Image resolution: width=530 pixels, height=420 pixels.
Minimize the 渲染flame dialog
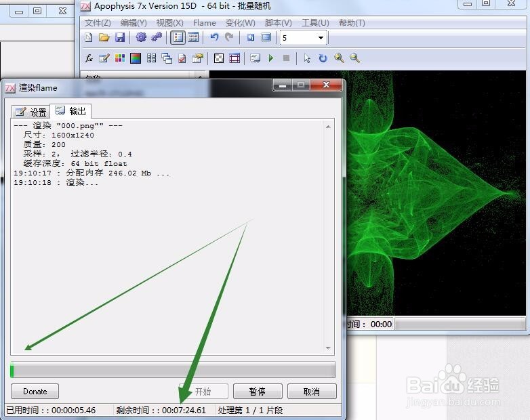(283, 85)
